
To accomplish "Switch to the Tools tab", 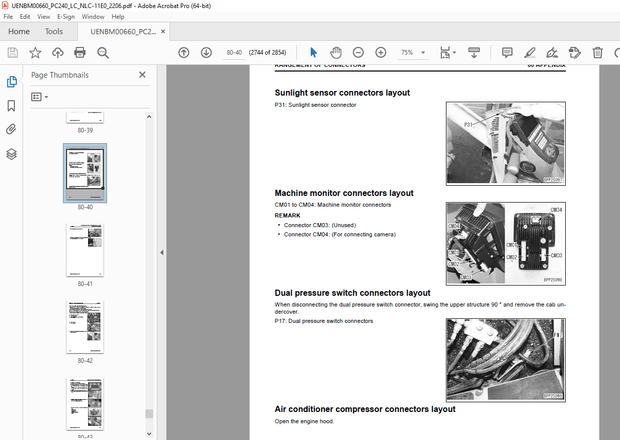I will (54, 31).
